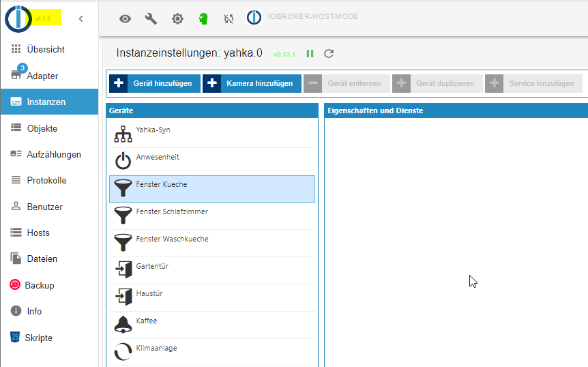Image resolution: width=588 pixels, height=367 pixels.
Task: Select the Yahka-Syn bridge device
Action: [x=212, y=134]
